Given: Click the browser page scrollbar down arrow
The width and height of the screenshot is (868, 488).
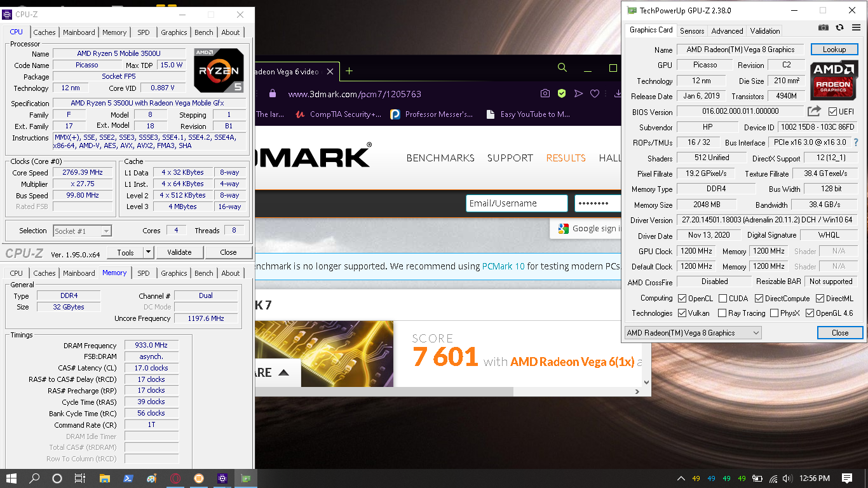Looking at the screenshot, I should pos(646,383).
